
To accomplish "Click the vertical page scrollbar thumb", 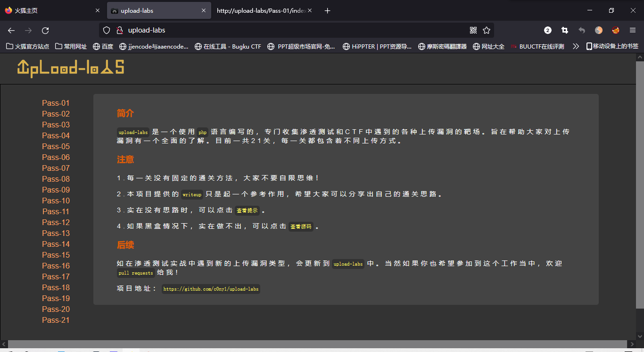I will click(640, 184).
